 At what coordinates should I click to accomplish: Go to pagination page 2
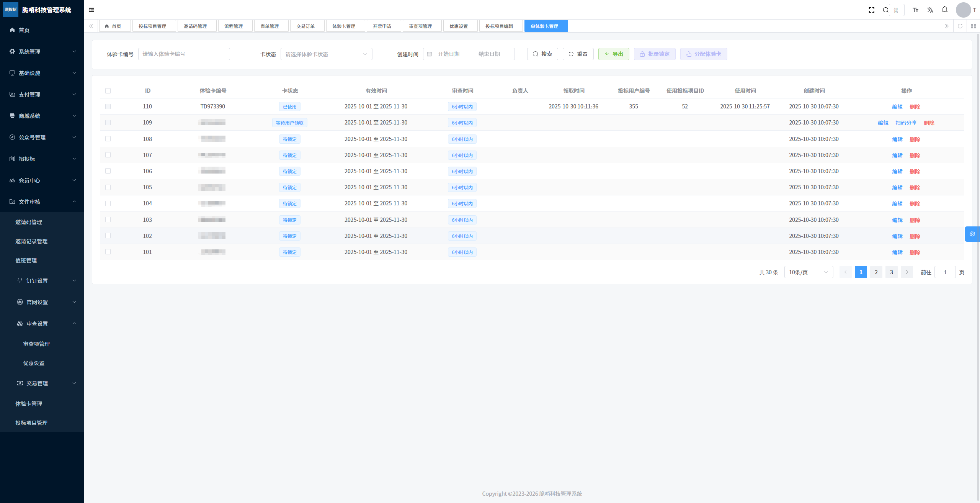pos(876,272)
